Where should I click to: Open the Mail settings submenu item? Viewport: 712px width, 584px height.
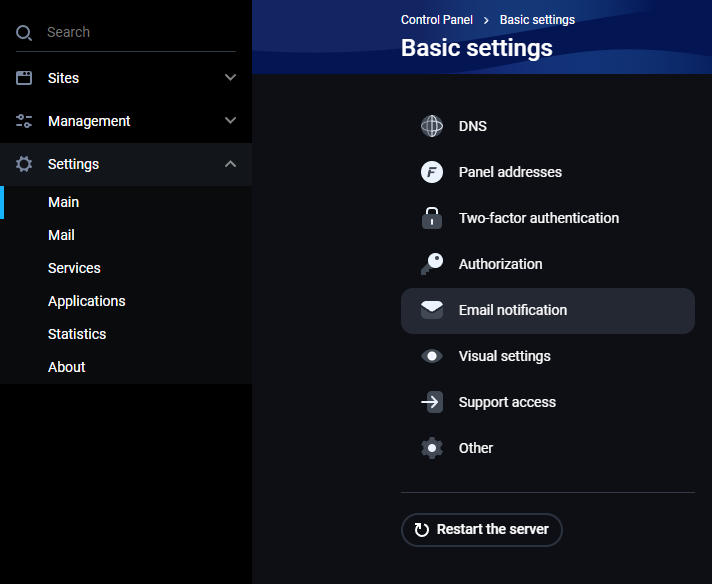[61, 235]
